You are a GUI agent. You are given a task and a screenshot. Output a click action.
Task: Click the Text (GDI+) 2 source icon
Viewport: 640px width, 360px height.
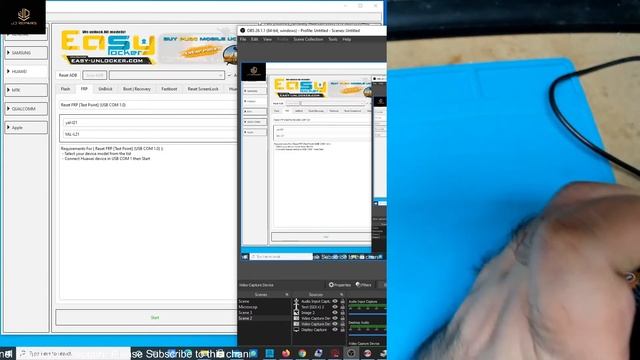(296, 307)
